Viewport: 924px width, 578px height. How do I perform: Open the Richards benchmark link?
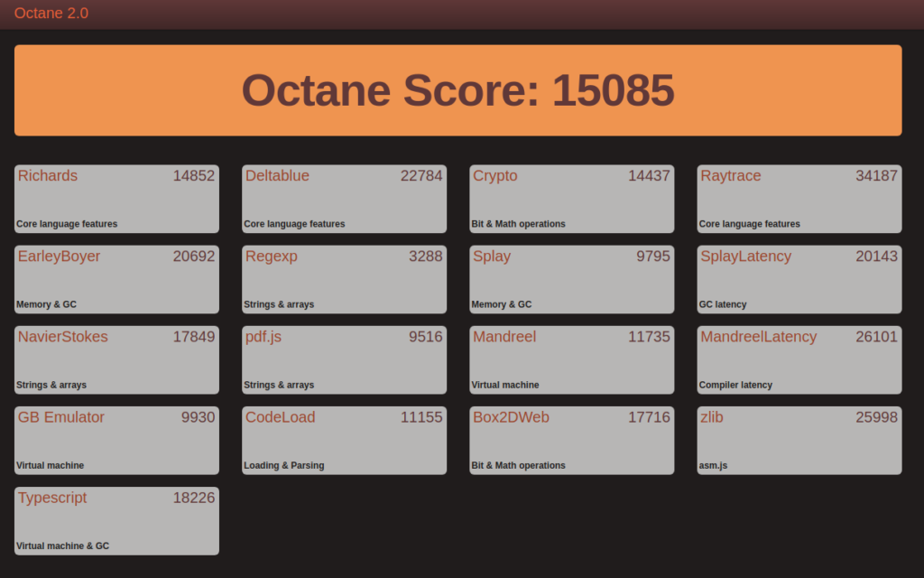coord(48,176)
